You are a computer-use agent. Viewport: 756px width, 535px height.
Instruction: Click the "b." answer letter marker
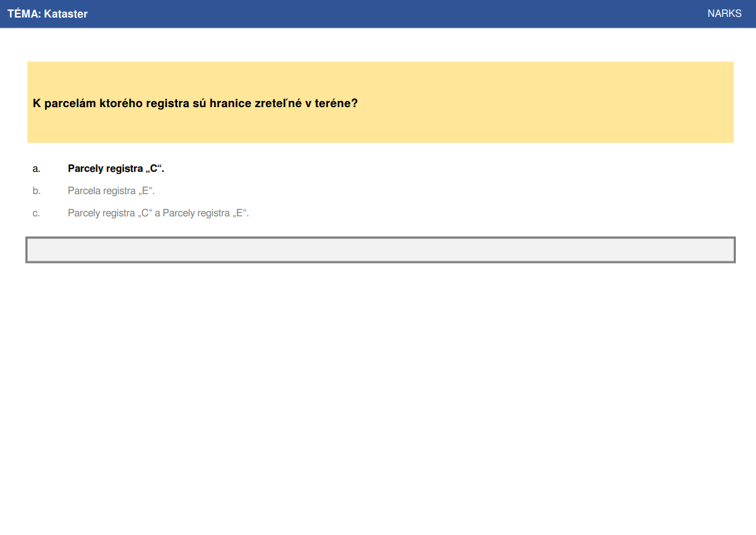coord(36,191)
